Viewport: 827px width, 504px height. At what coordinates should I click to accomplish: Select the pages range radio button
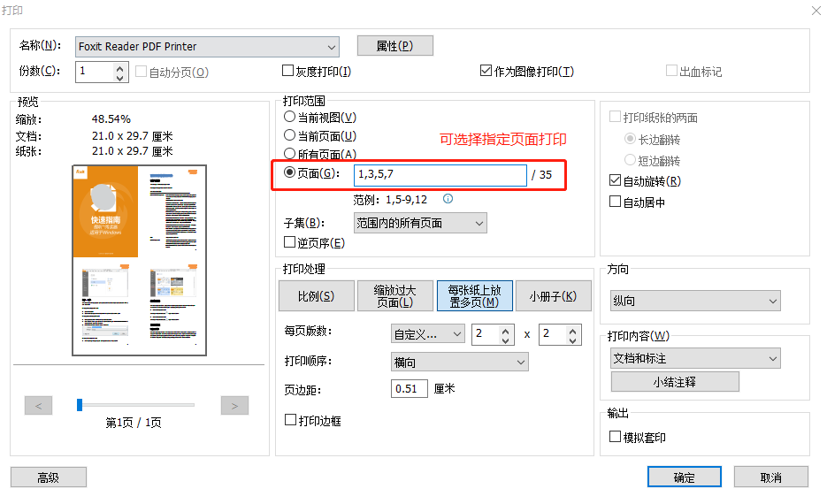[x=289, y=172]
